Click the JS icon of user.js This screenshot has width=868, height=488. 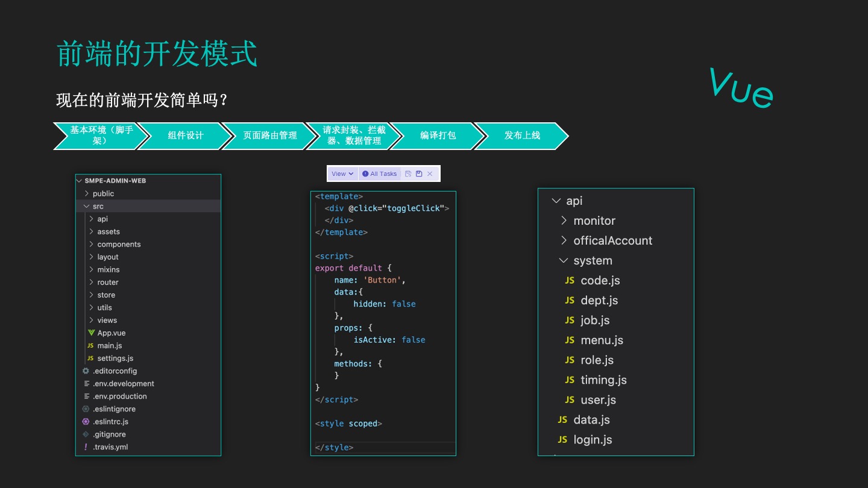point(570,399)
